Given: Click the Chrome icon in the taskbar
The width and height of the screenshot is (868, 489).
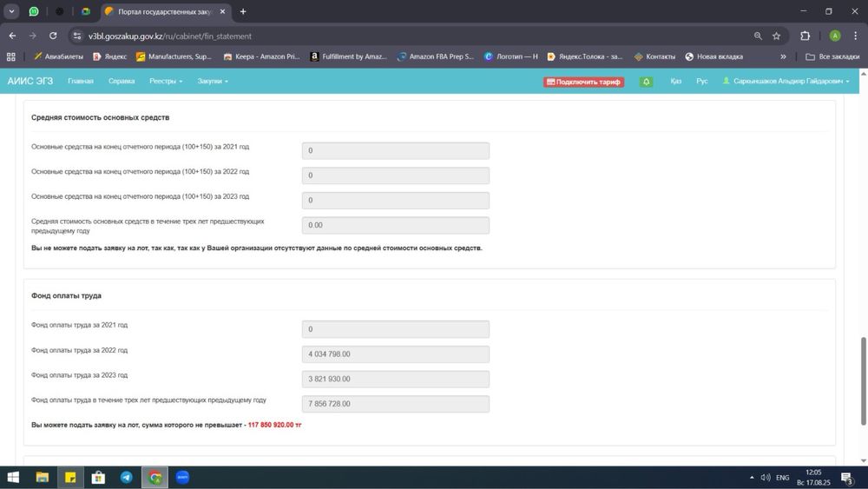Looking at the screenshot, I should pos(155,478).
